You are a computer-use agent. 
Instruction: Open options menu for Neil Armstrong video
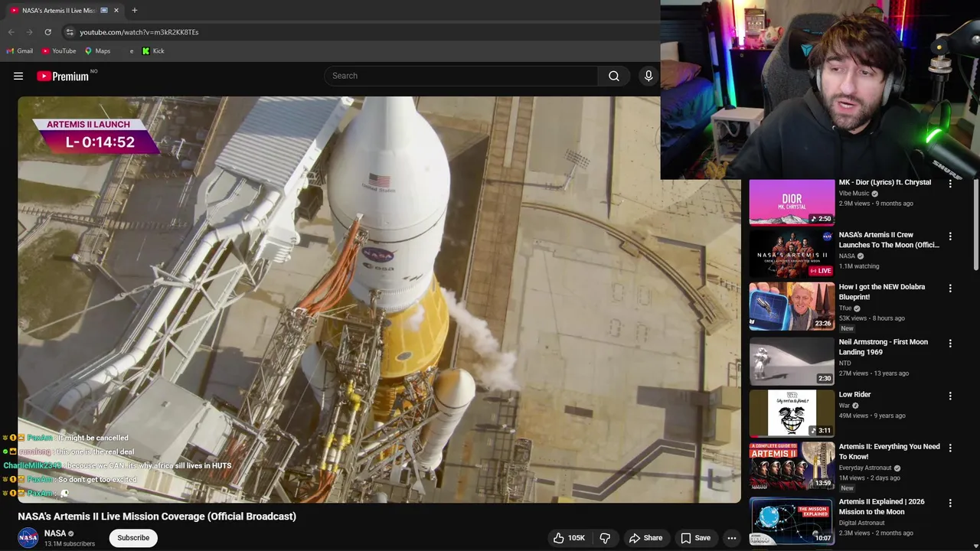point(950,344)
